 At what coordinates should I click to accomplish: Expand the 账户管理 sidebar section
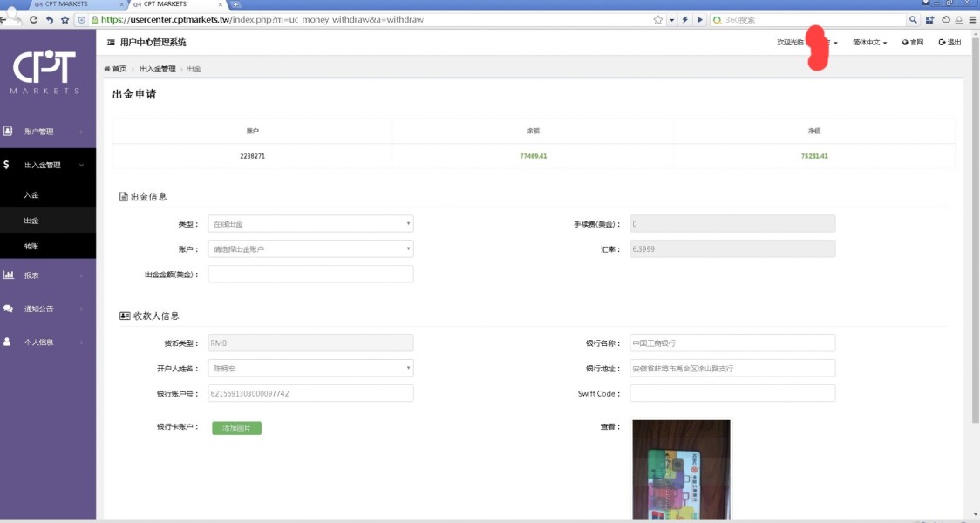48,132
